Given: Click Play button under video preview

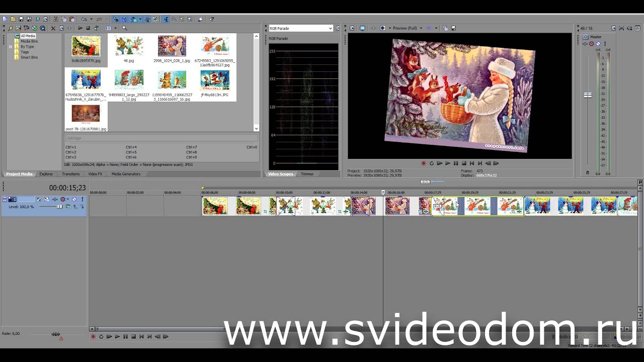Looking at the screenshot, I should [448, 163].
